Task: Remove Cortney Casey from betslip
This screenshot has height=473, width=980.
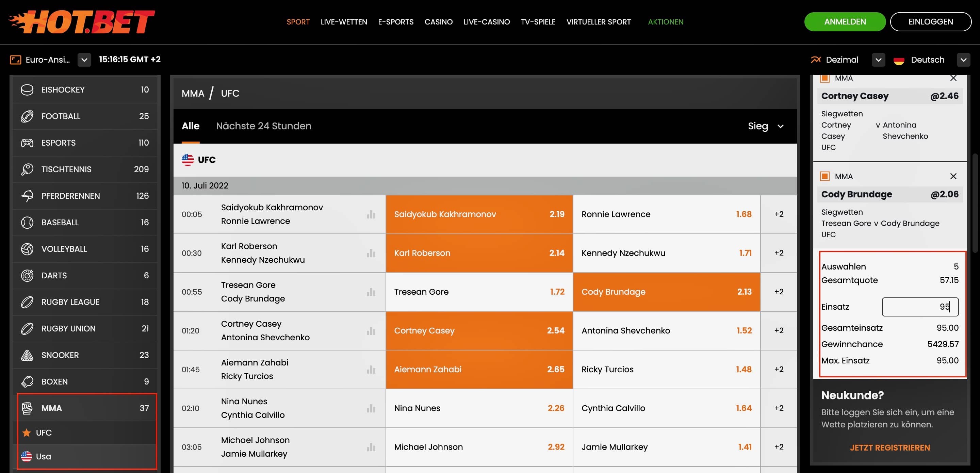Action: (953, 78)
